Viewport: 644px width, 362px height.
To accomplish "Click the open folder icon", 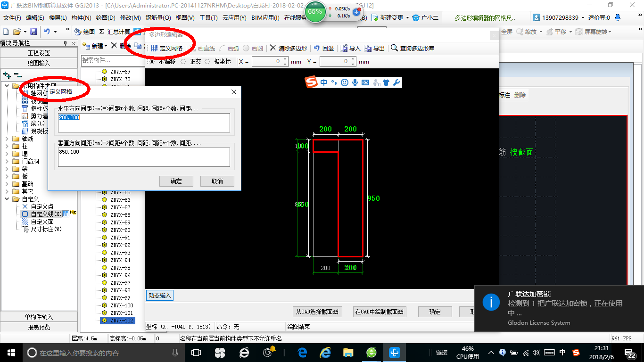I will [17, 32].
